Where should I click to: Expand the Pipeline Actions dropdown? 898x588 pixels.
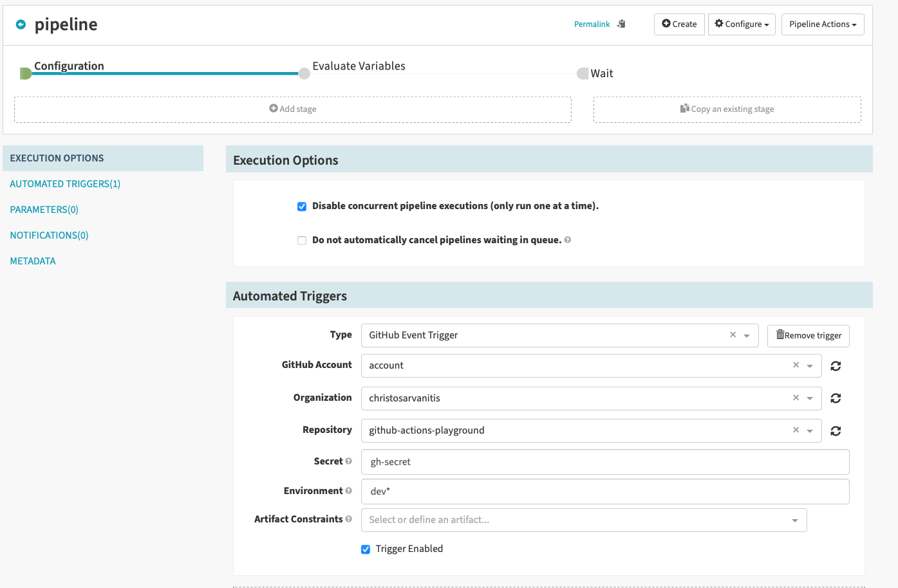pyautogui.click(x=822, y=24)
